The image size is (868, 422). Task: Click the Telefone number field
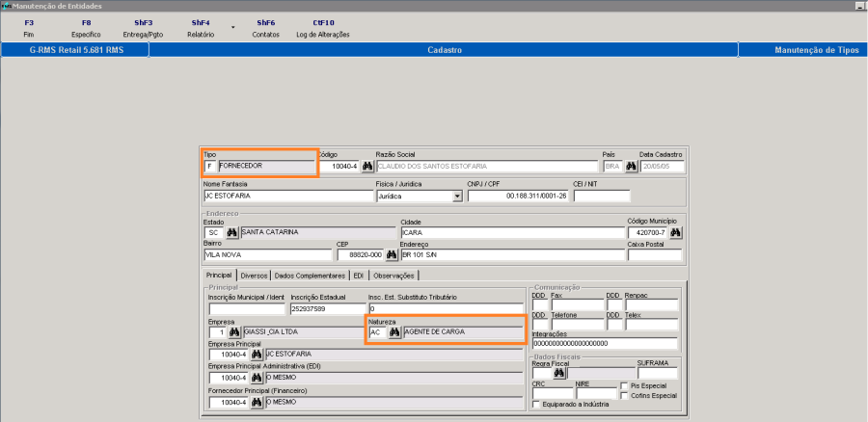pos(578,324)
